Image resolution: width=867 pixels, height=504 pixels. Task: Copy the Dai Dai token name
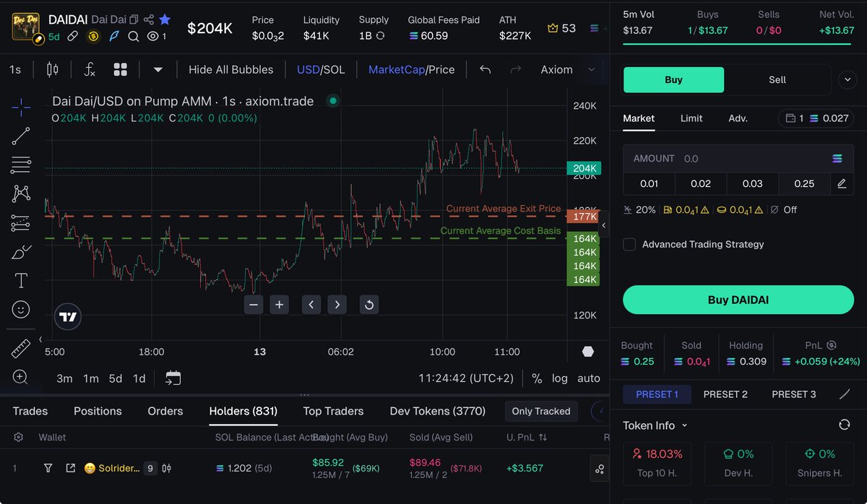(134, 19)
